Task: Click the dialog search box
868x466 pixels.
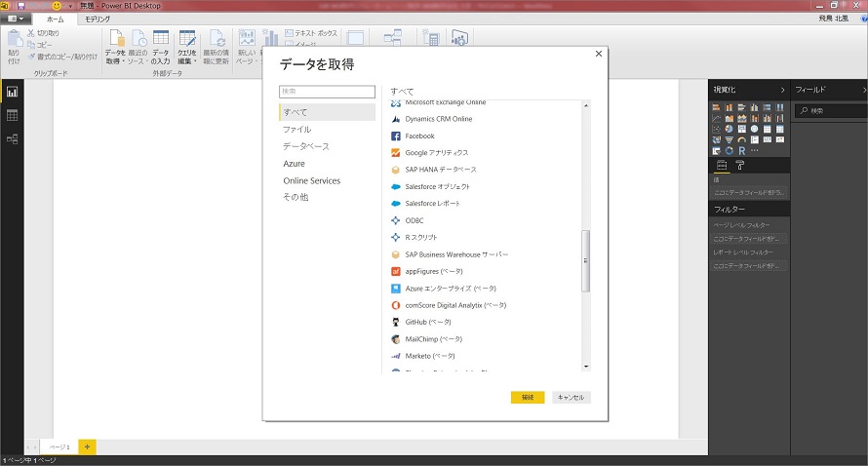Action: tap(327, 92)
